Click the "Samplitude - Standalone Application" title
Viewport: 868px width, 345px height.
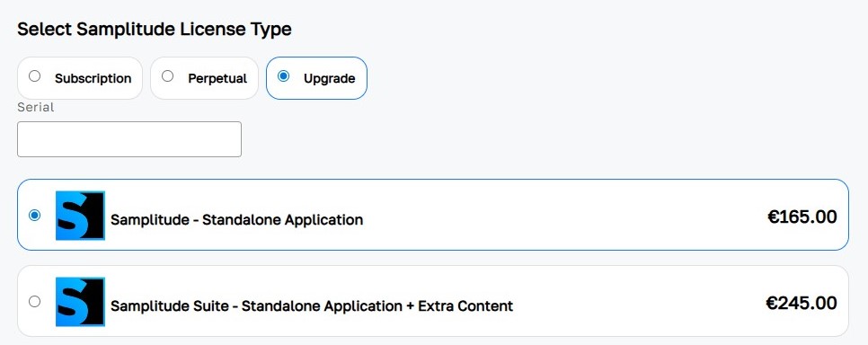[237, 220]
